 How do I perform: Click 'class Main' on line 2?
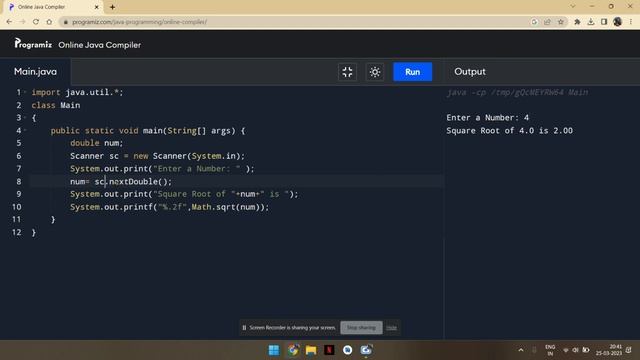(56, 105)
